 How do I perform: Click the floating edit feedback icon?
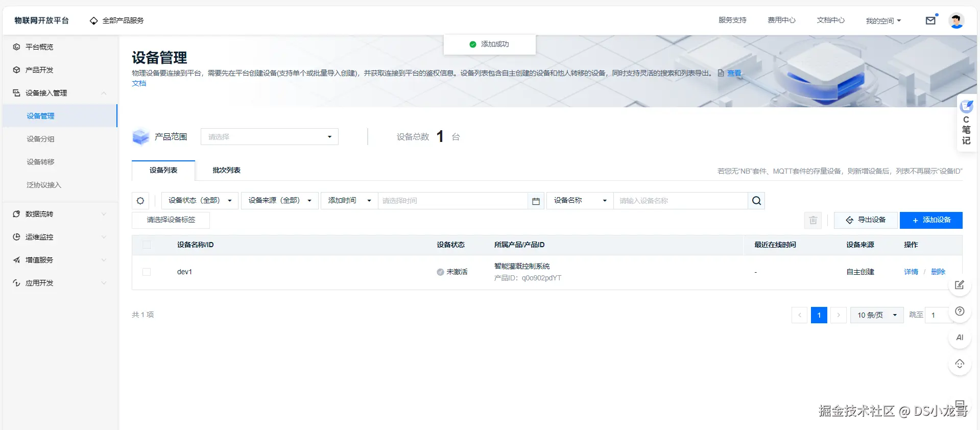click(x=960, y=285)
